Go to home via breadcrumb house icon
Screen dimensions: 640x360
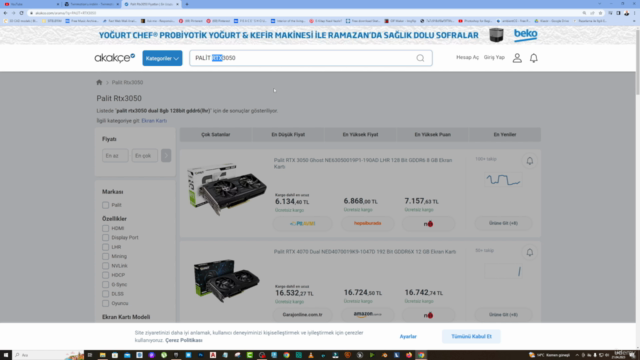click(x=99, y=82)
